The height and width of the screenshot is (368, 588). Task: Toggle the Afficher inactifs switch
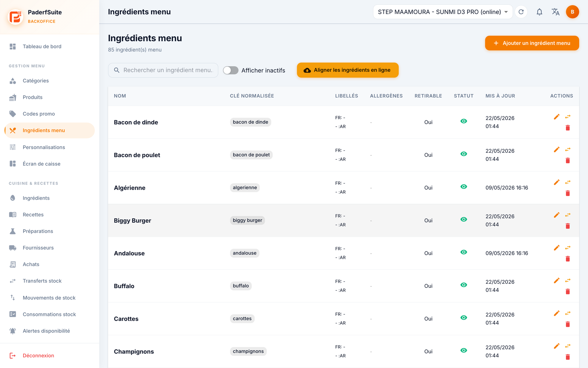pos(231,70)
